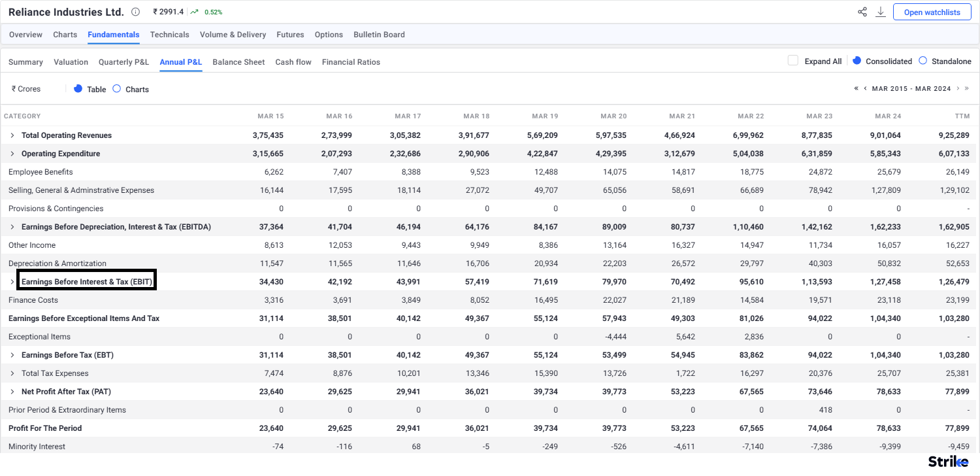Screen dimensions: 980x476
Task: Click the Employee Benefits row label
Action: [x=41, y=172]
